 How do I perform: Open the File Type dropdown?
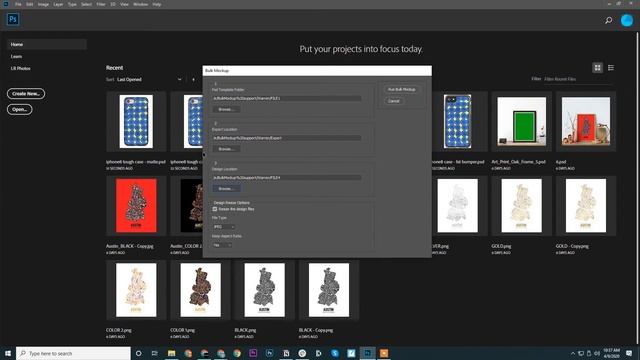click(224, 227)
